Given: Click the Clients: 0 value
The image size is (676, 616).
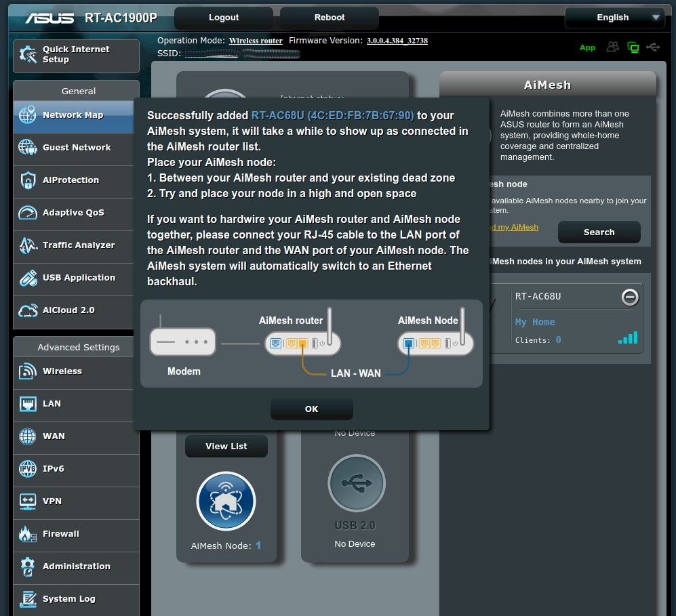Looking at the screenshot, I should click(x=558, y=340).
